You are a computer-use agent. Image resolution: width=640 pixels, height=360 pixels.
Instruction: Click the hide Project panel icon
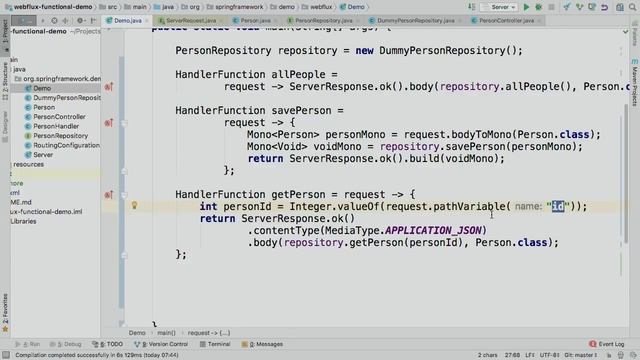[x=93, y=20]
